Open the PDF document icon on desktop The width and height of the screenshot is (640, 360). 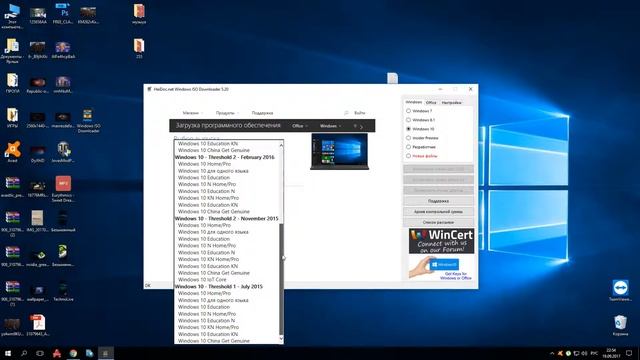38,325
